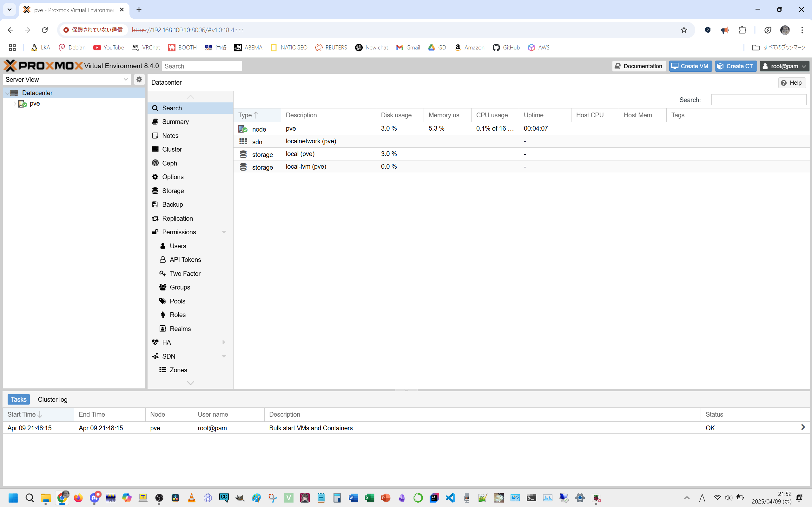Image resolution: width=812 pixels, height=507 pixels.
Task: Click the Server View settings gear icon
Action: click(139, 80)
